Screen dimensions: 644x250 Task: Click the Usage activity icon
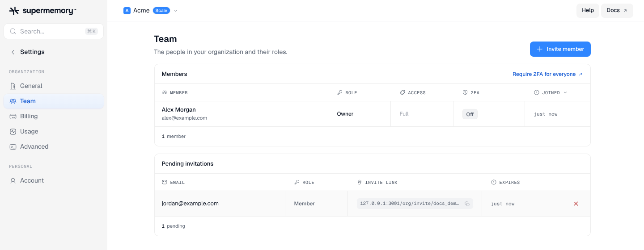13,131
